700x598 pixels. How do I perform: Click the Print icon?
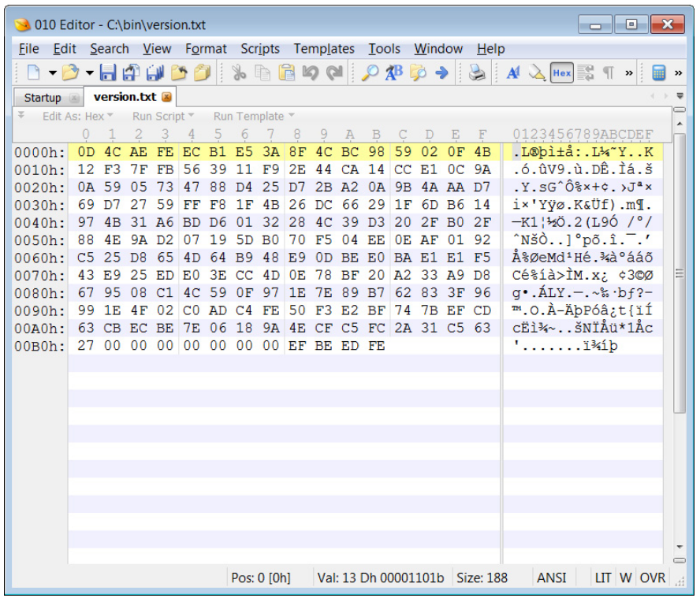tap(477, 72)
